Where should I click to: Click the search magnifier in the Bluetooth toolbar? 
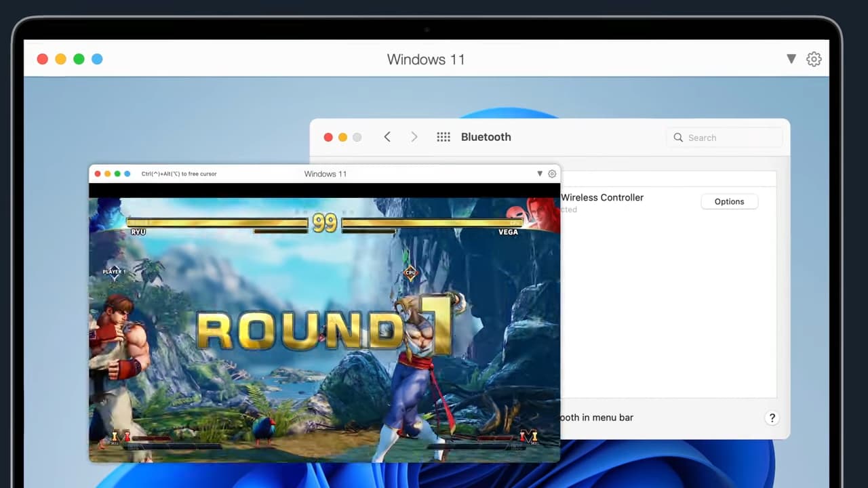pos(678,138)
